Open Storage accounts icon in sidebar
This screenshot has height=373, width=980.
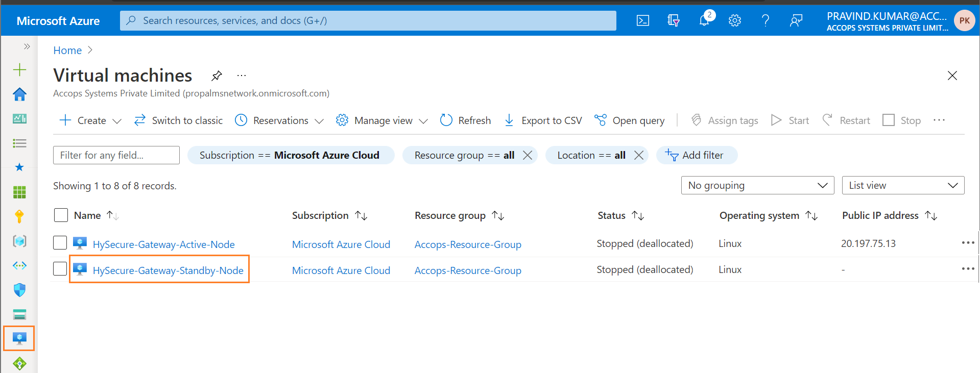pos(19,314)
